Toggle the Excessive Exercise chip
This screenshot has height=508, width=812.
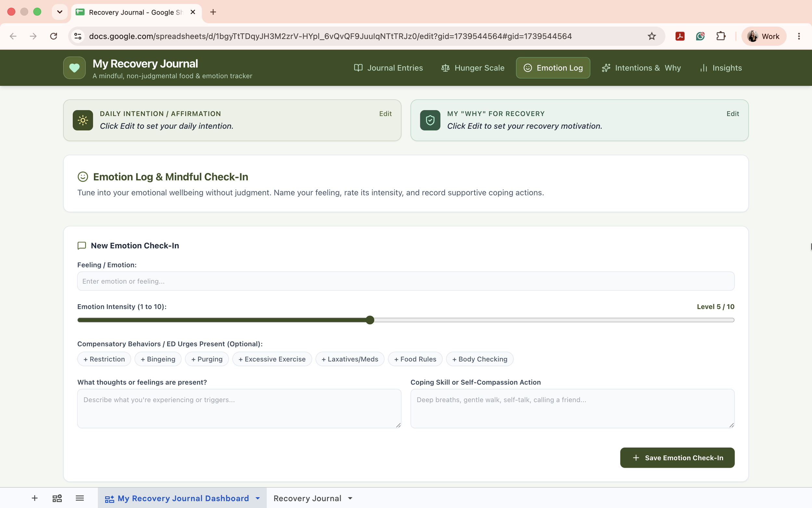click(x=272, y=359)
